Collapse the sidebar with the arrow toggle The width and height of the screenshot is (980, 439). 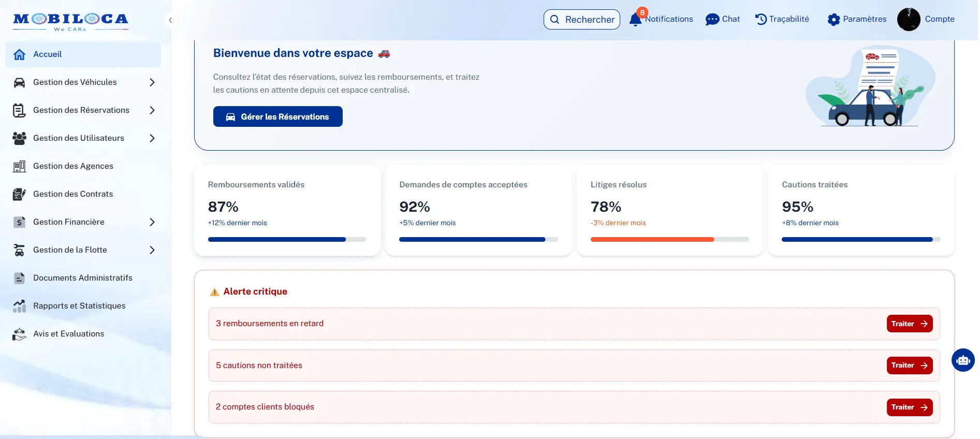pos(170,20)
